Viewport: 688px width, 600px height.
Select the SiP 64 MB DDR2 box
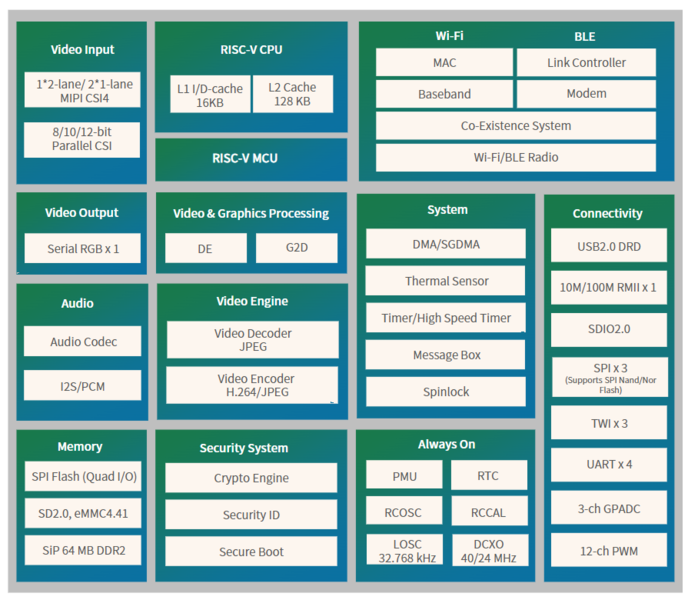tap(82, 550)
